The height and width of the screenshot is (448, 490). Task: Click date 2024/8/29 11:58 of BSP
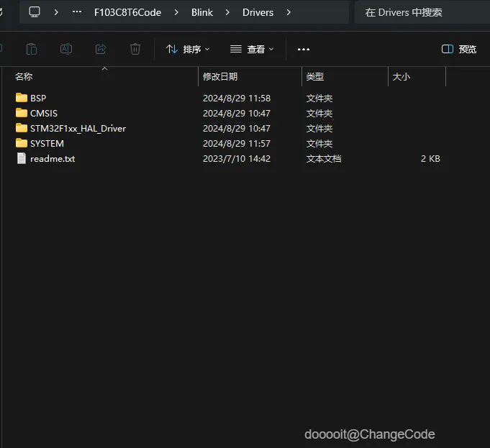point(237,98)
